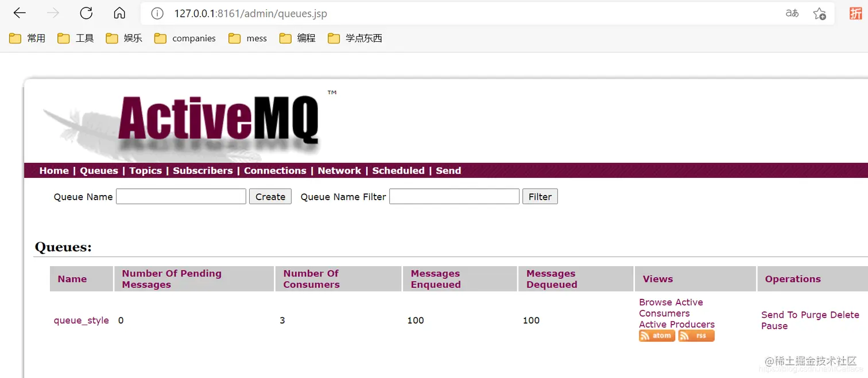868x378 pixels.
Task: Click the Filter button
Action: pyautogui.click(x=540, y=197)
